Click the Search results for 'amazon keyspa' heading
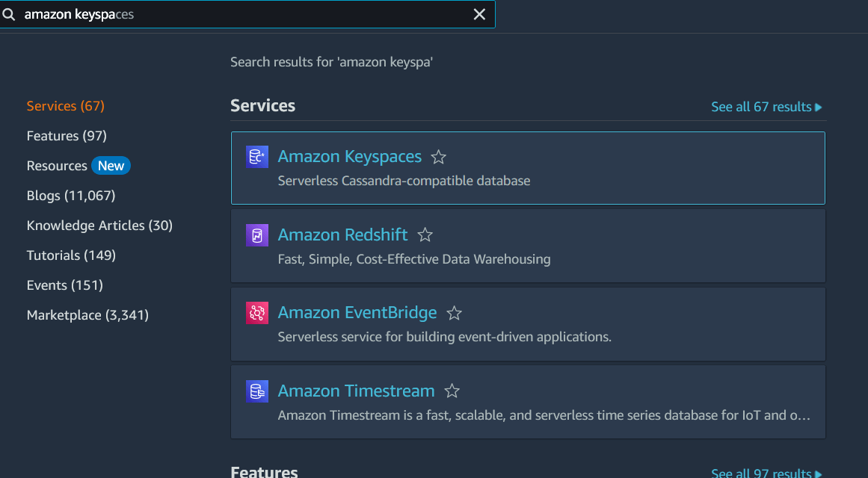 click(x=331, y=62)
